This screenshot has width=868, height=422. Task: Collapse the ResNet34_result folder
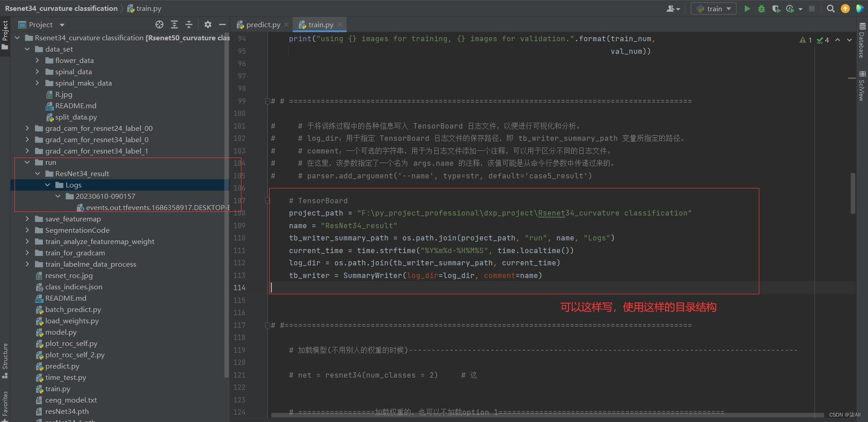pos(37,173)
